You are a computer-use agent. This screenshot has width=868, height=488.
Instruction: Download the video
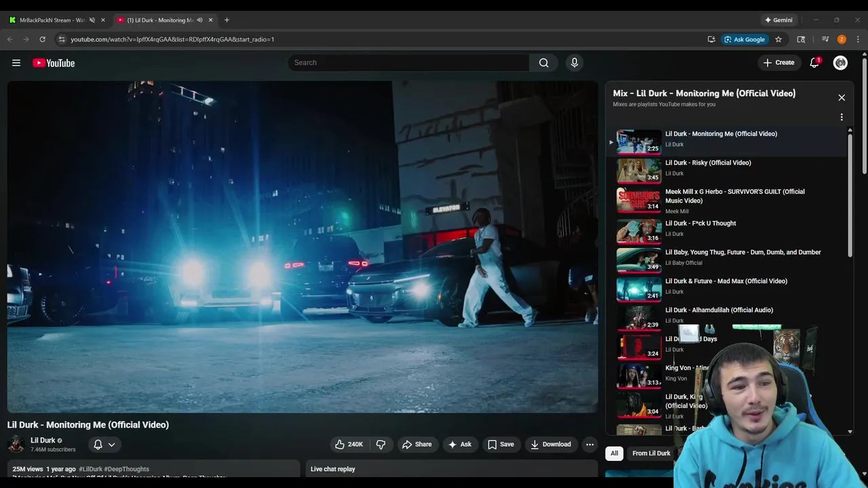(x=551, y=445)
